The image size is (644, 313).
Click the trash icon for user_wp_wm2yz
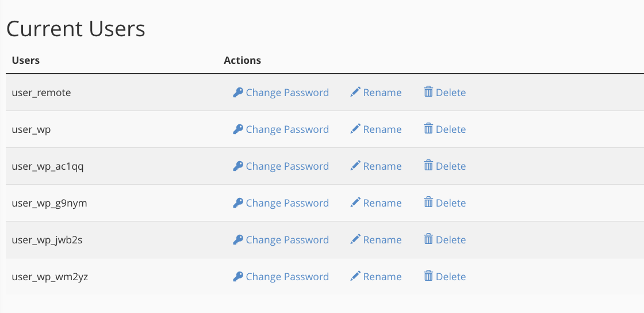point(428,276)
